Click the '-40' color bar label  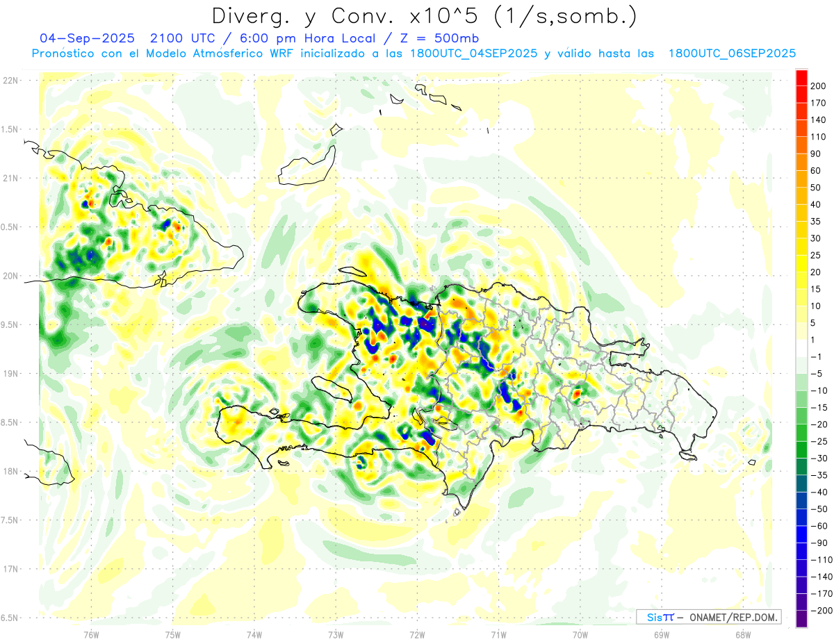pos(821,492)
